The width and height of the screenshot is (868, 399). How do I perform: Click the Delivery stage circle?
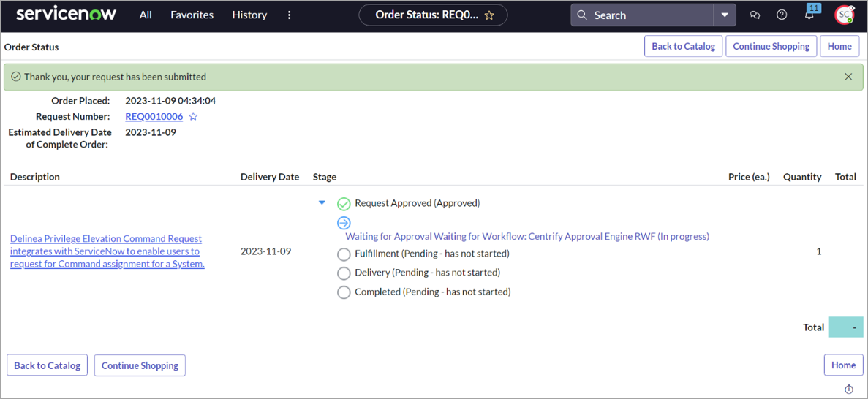[344, 273]
